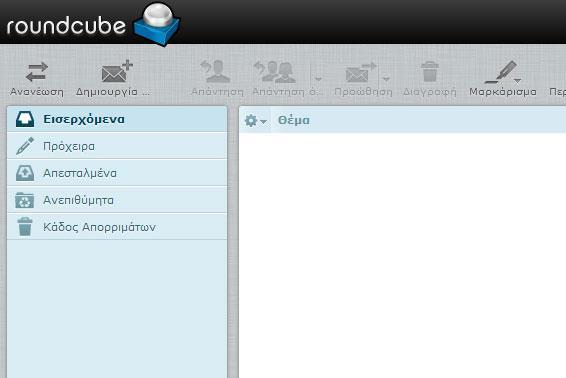Screen dimensions: 566x378
Task: Click the Ανανέωση refresh icon
Action: (37, 71)
